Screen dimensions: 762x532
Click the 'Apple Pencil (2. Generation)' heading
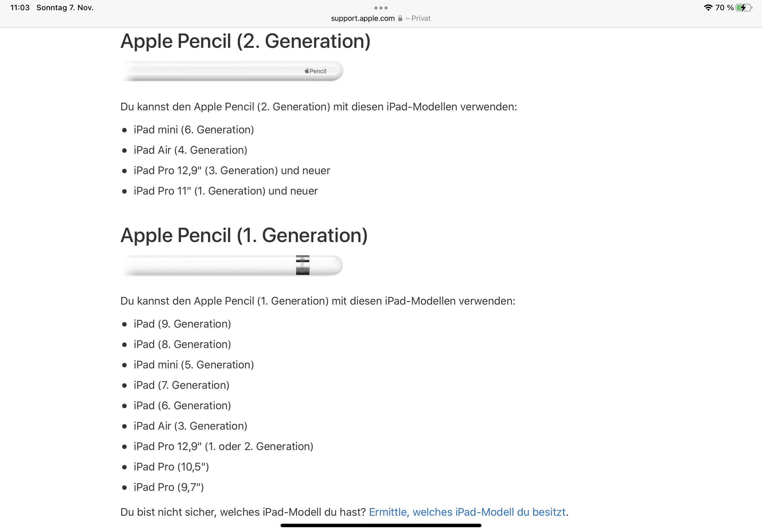pos(245,41)
